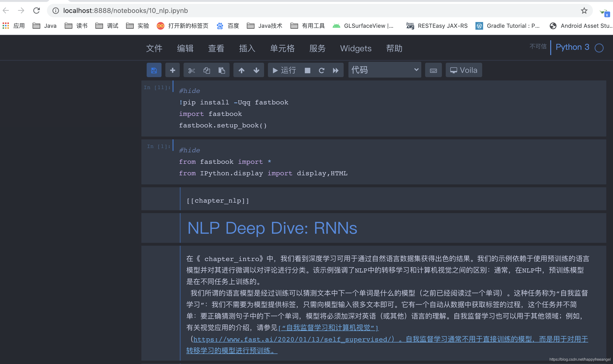View site information icon
This screenshot has width=613, height=364.
(x=56, y=11)
